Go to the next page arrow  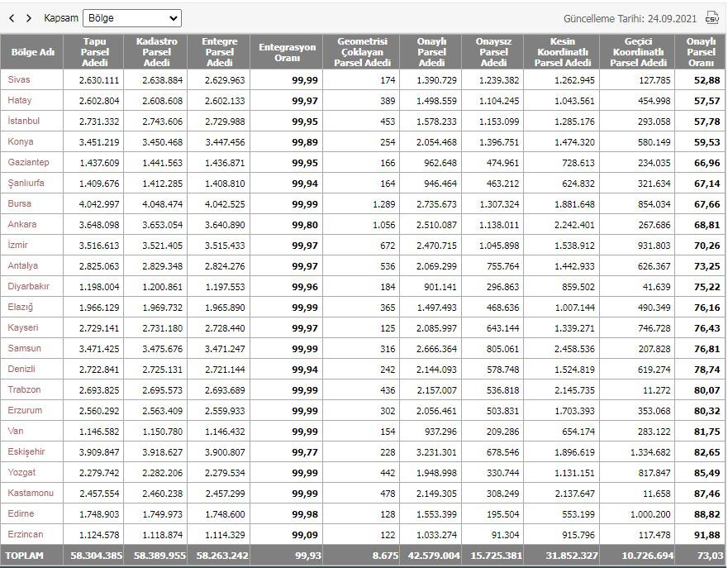point(29,18)
